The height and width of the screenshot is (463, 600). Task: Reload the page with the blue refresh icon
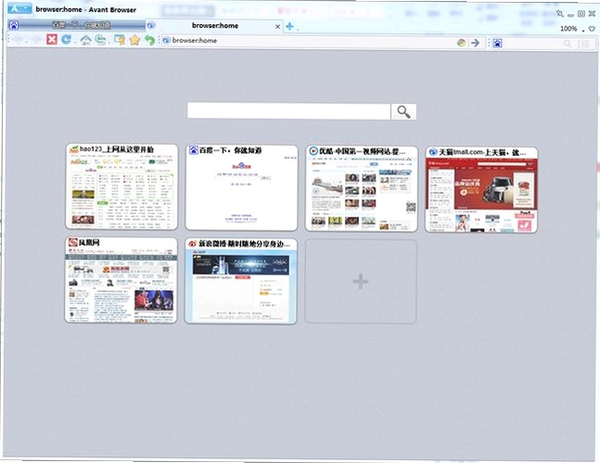pyautogui.click(x=66, y=39)
